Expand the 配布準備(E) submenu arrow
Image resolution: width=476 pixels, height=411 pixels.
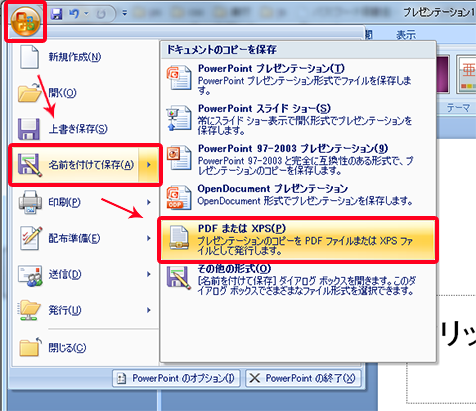pos(149,238)
